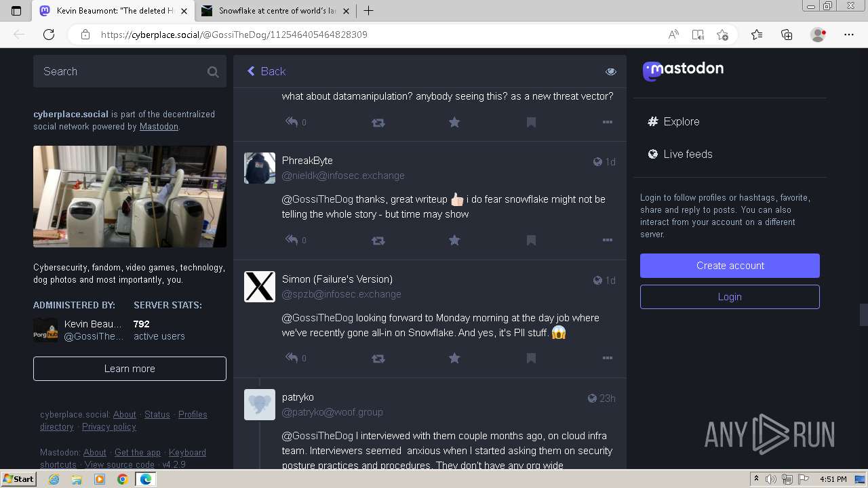Click the search magnifier icon
This screenshot has width=868, height=488.
pos(213,71)
